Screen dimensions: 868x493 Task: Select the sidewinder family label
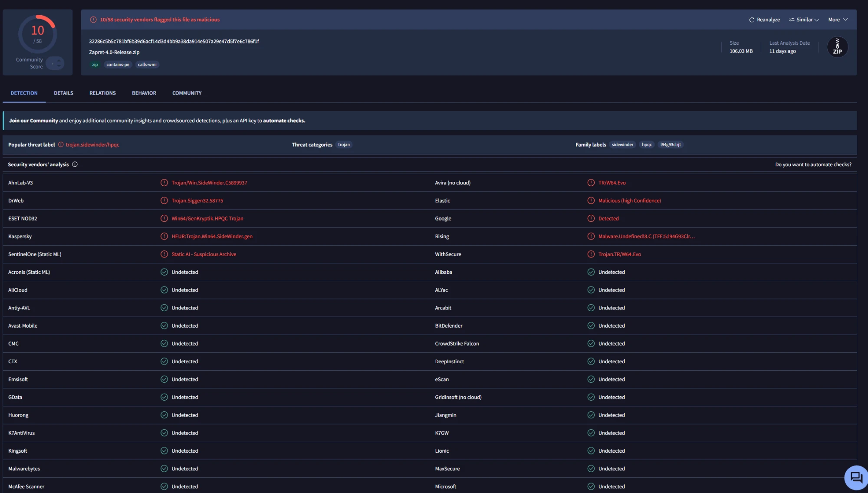(622, 145)
